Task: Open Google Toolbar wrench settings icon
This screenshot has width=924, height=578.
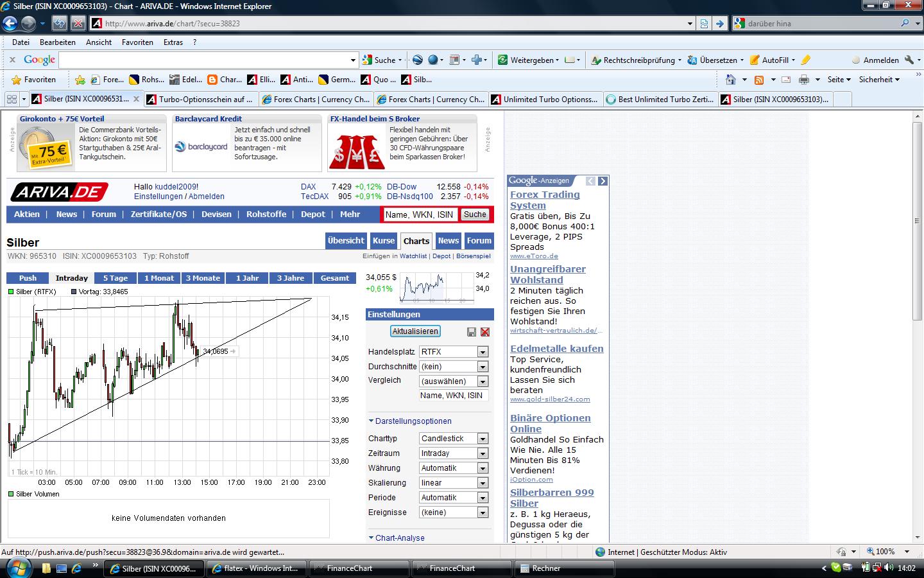Action: tap(909, 60)
